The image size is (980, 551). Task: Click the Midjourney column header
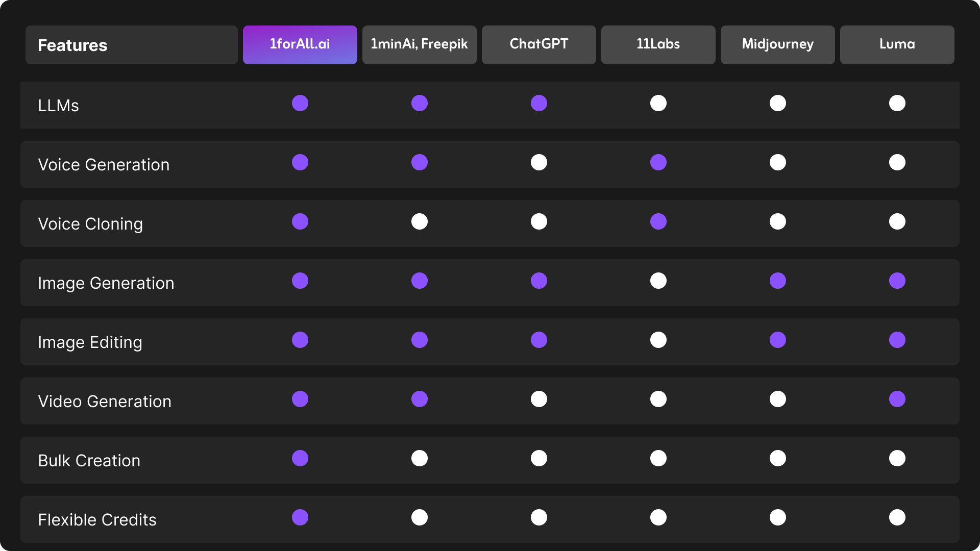777,44
